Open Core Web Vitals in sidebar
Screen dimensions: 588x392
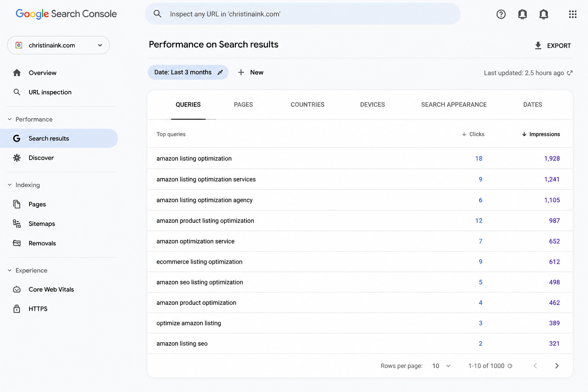[x=51, y=289]
